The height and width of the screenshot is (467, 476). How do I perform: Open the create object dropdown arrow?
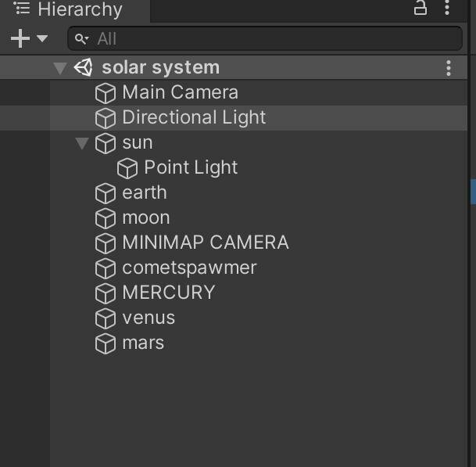pos(42,38)
